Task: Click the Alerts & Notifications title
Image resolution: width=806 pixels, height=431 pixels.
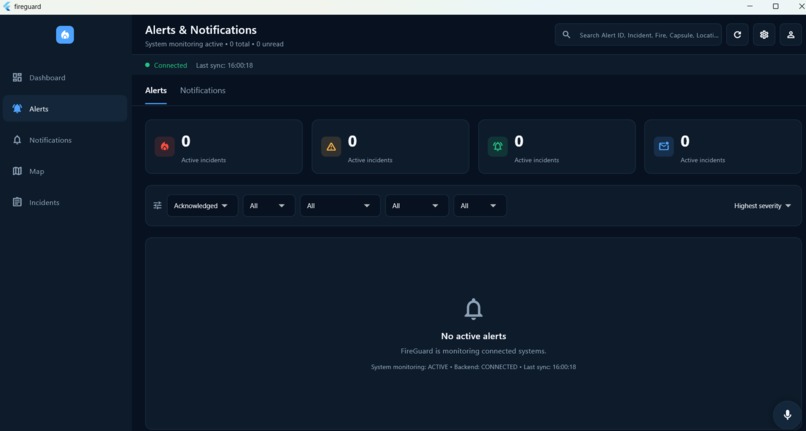Action: [x=200, y=30]
